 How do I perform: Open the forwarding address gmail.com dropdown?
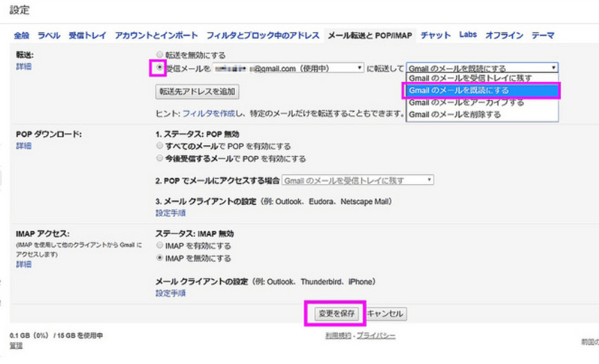click(288, 68)
